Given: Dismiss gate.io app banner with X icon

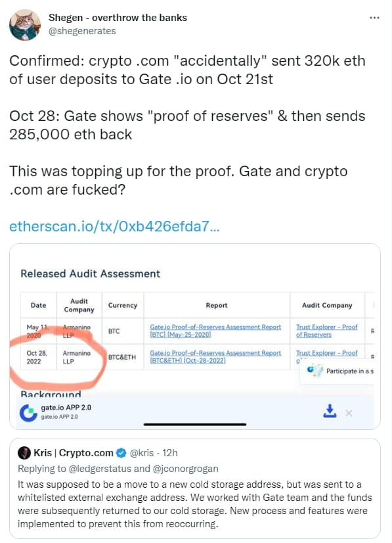Looking at the screenshot, I should pyautogui.click(x=349, y=413).
